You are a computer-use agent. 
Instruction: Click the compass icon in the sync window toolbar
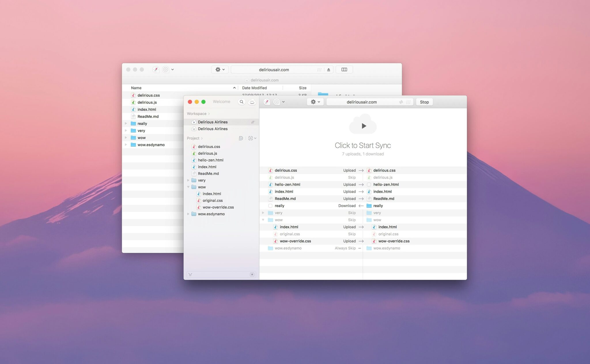[x=267, y=102]
